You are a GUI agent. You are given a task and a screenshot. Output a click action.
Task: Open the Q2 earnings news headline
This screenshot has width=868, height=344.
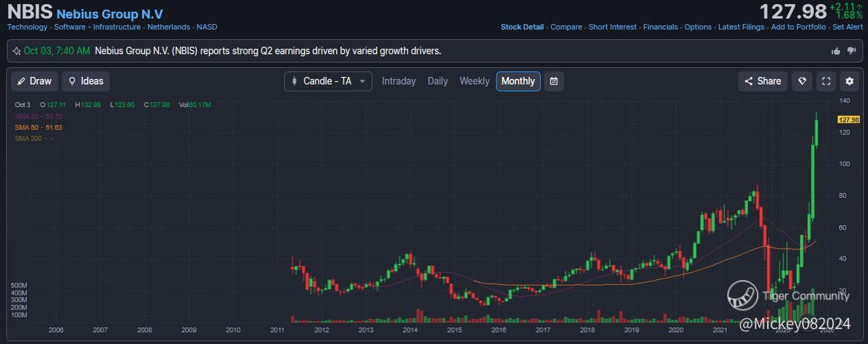(x=268, y=51)
